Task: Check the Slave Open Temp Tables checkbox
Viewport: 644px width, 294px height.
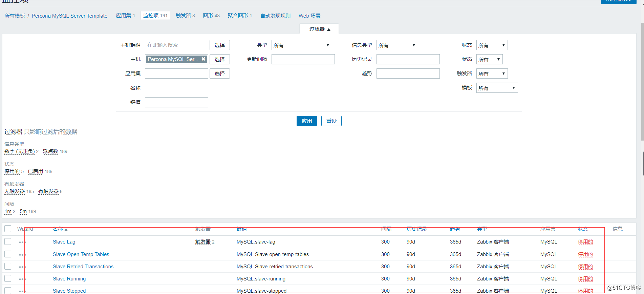Action: tap(8, 254)
